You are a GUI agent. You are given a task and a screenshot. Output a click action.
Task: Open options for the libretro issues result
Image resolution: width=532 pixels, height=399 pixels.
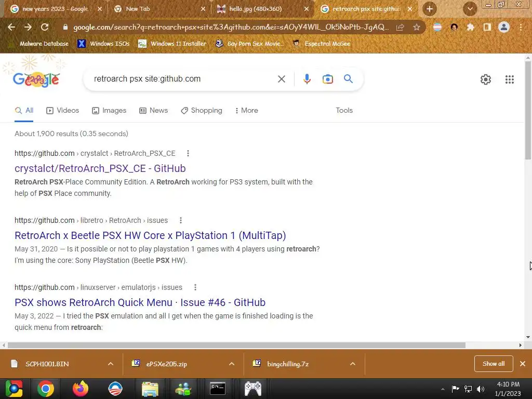coord(181,220)
